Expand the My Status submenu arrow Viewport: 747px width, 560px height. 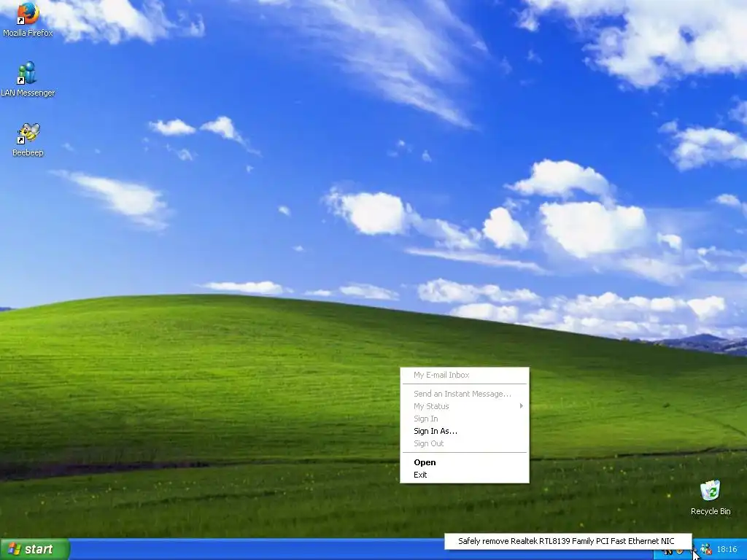(521, 406)
